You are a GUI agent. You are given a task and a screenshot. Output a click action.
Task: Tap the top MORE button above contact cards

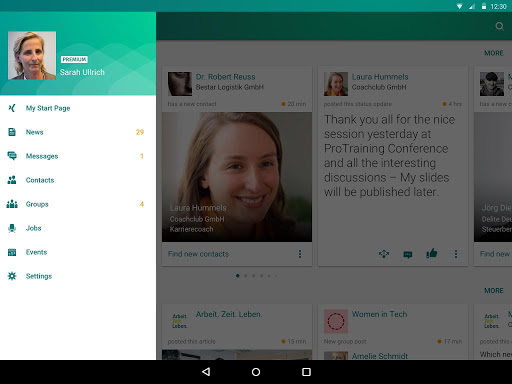click(x=494, y=53)
